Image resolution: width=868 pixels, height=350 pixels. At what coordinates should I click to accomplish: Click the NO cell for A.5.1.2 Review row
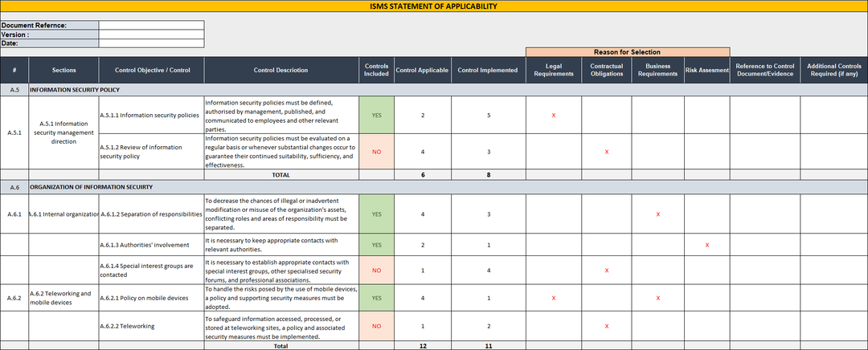[x=376, y=151]
